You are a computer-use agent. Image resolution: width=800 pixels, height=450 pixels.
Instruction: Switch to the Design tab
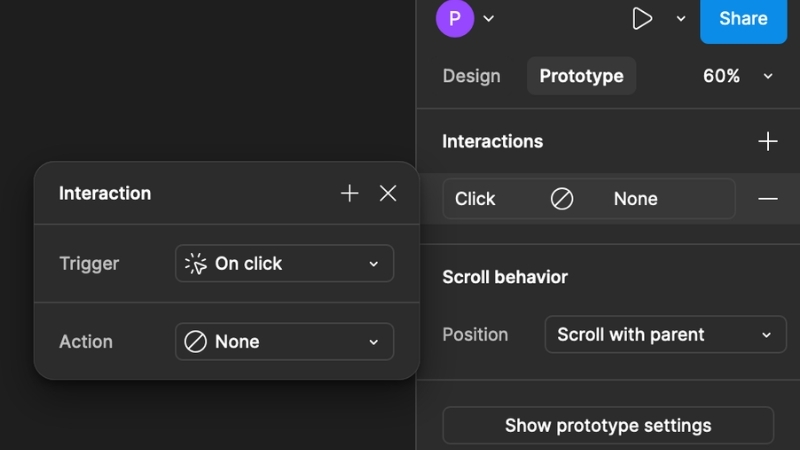(471, 76)
